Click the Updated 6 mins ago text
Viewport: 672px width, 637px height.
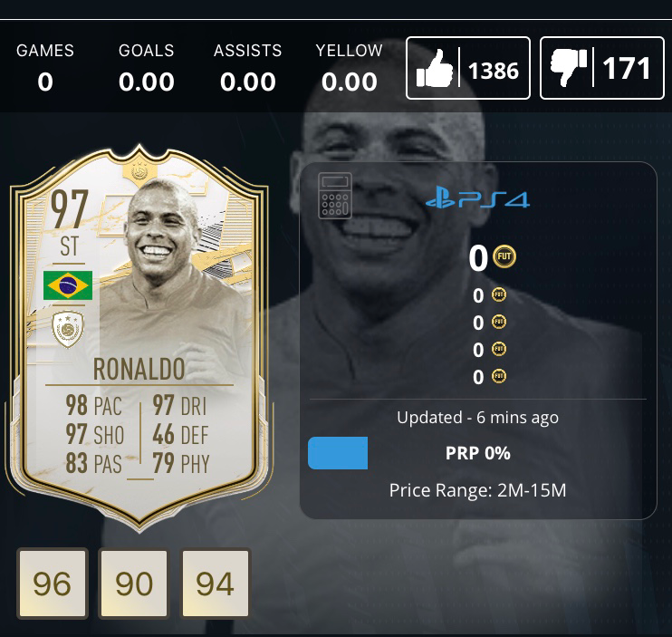pos(477,417)
